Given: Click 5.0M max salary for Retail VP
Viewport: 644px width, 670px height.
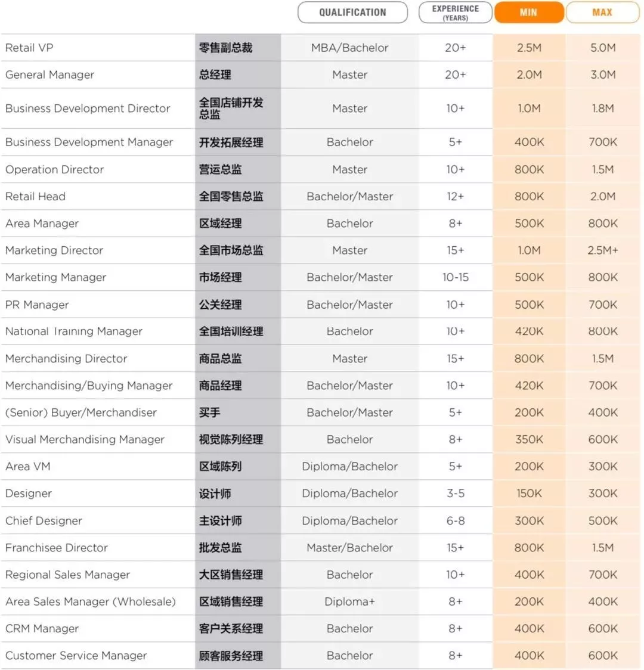Looking at the screenshot, I should click(x=603, y=48).
